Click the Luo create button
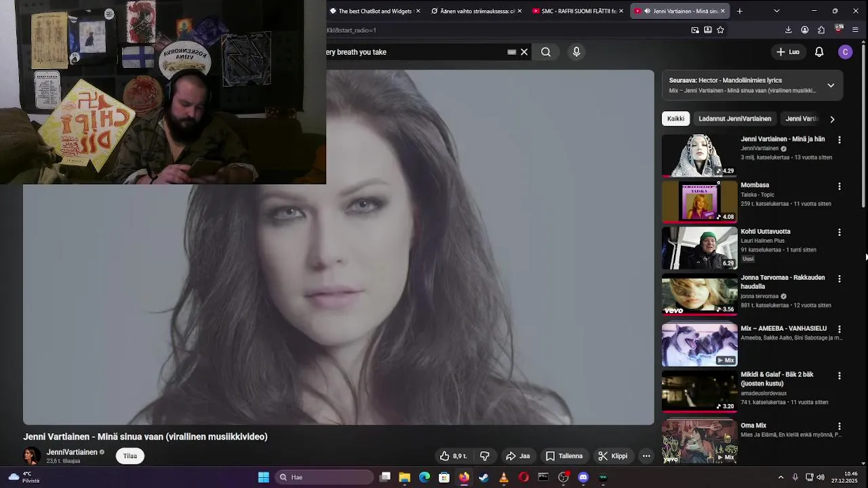The height and width of the screenshot is (488, 868). tap(788, 52)
